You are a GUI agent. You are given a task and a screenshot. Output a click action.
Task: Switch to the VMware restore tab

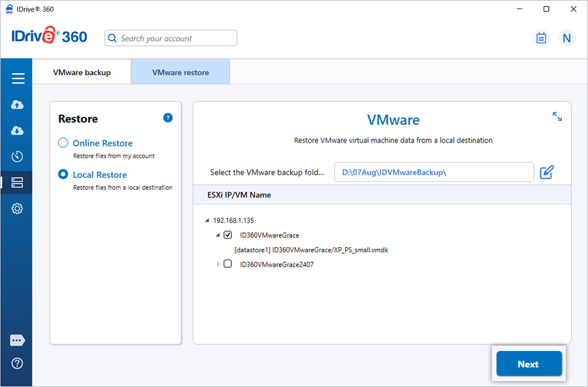(x=180, y=72)
